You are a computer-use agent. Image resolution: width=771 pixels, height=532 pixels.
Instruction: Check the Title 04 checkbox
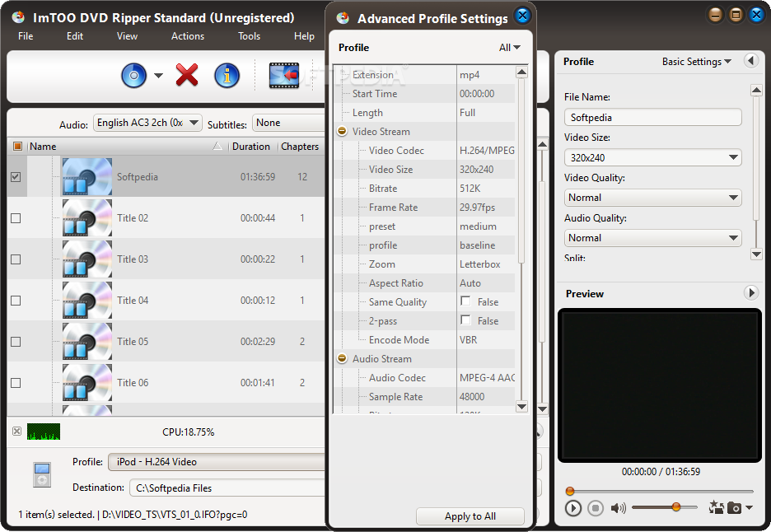(x=16, y=301)
